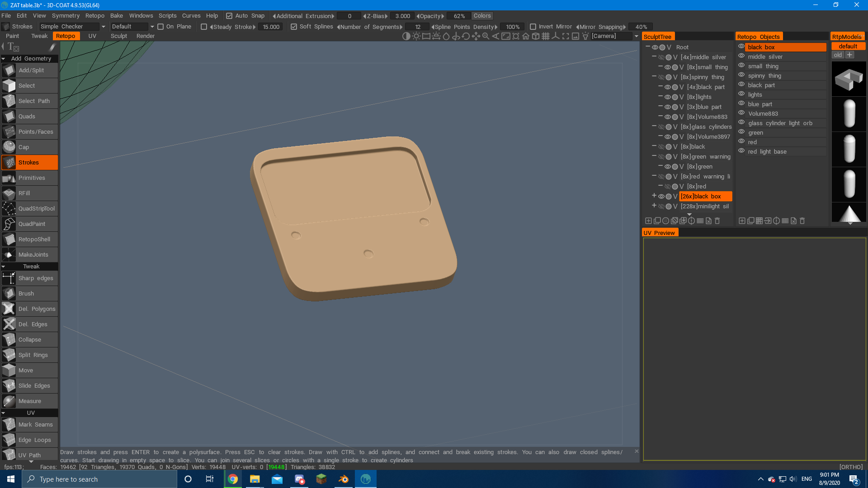This screenshot has width=868, height=488.
Task: Select the Cap tool
Action: click(x=24, y=147)
